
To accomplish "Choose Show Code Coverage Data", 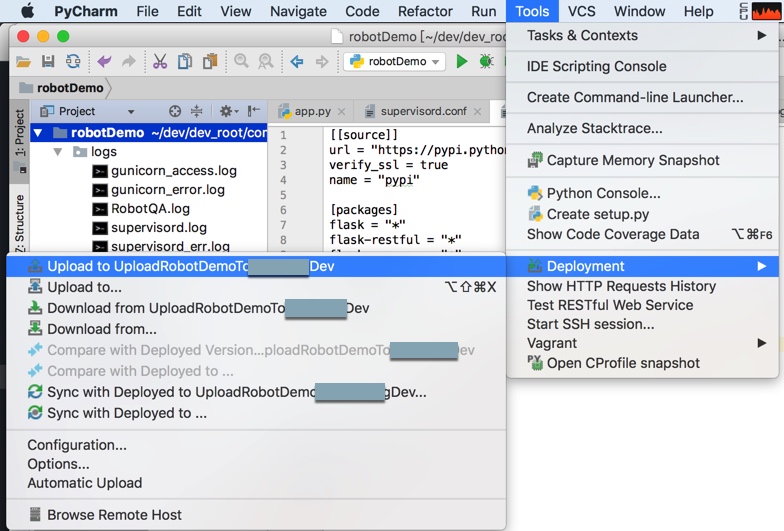I will pyautogui.click(x=642, y=234).
